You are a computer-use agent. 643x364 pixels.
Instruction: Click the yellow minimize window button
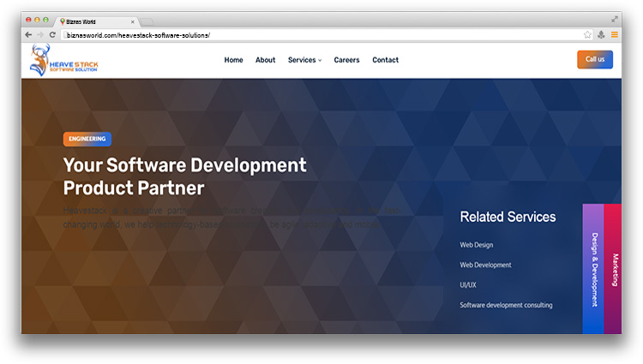pos(38,20)
